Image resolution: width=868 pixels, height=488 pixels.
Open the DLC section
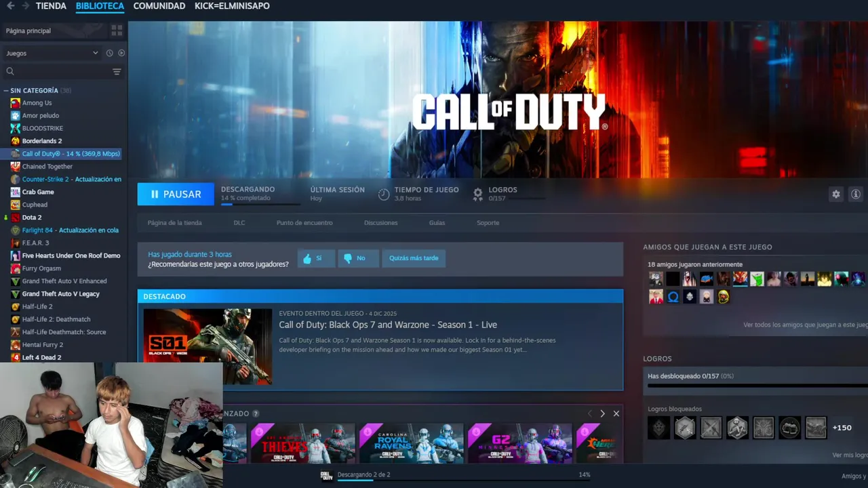239,223
